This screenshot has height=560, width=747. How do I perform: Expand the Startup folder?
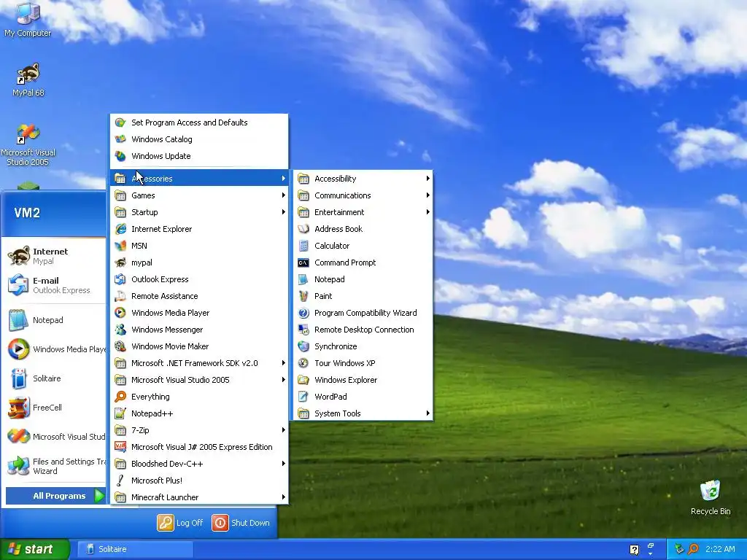coord(199,212)
